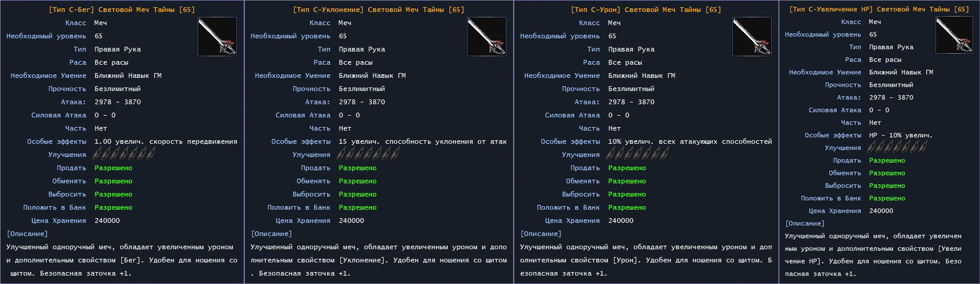Click attack value '2978 - 3870' in Урон tooltip
980x284 pixels.
[631, 102]
